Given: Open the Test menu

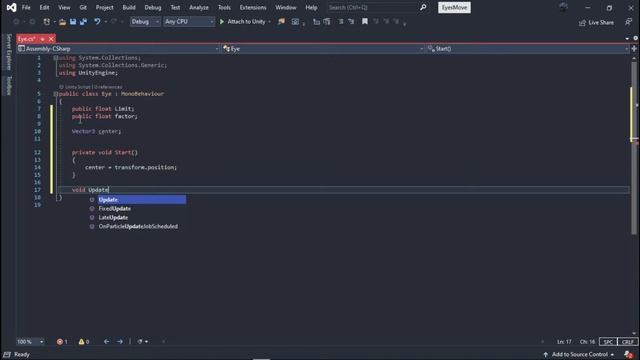Looking at the screenshot, I should (175, 7).
